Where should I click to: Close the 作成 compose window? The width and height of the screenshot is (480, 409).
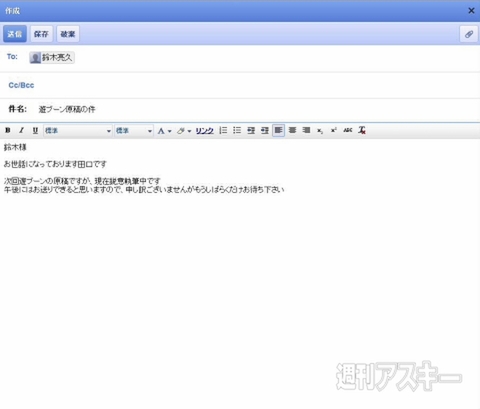471,11
